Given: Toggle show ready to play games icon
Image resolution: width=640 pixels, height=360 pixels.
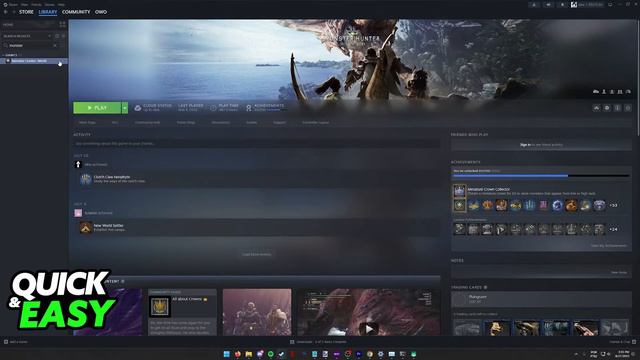Looking at the screenshot, I should (x=63, y=36).
